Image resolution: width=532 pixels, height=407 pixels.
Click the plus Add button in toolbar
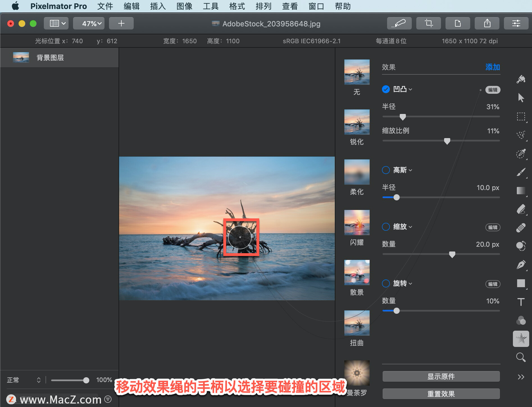tap(121, 23)
